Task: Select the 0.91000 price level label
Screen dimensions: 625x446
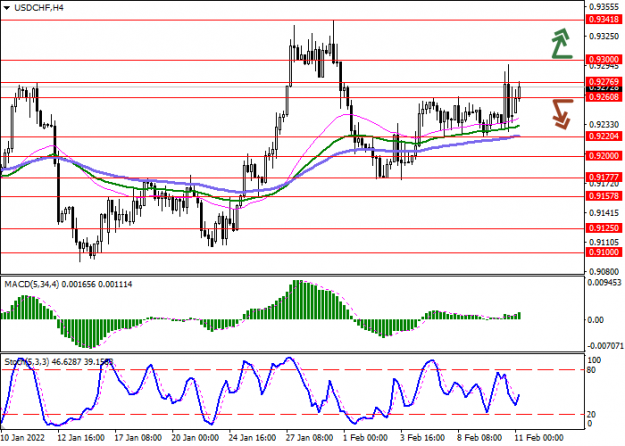Action: coord(604,252)
